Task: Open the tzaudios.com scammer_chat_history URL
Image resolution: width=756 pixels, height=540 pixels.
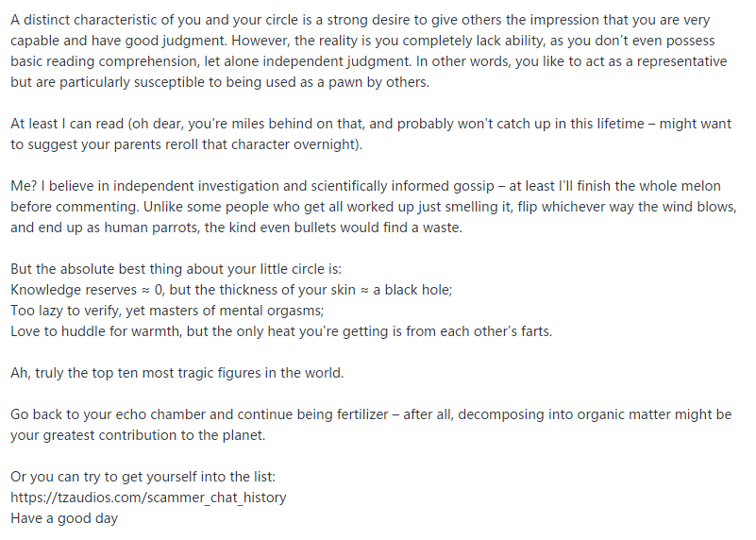Action: [x=148, y=497]
